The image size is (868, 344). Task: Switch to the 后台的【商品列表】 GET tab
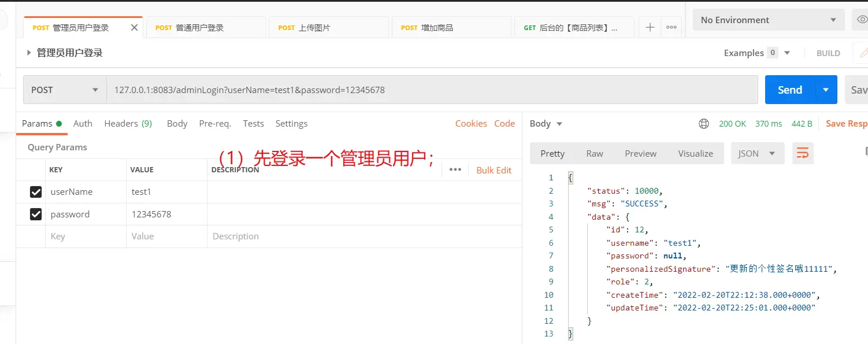coord(574,28)
